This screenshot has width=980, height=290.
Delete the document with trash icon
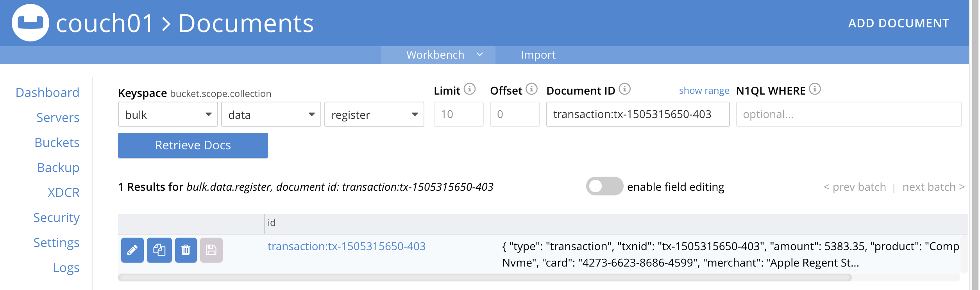pos(186,250)
